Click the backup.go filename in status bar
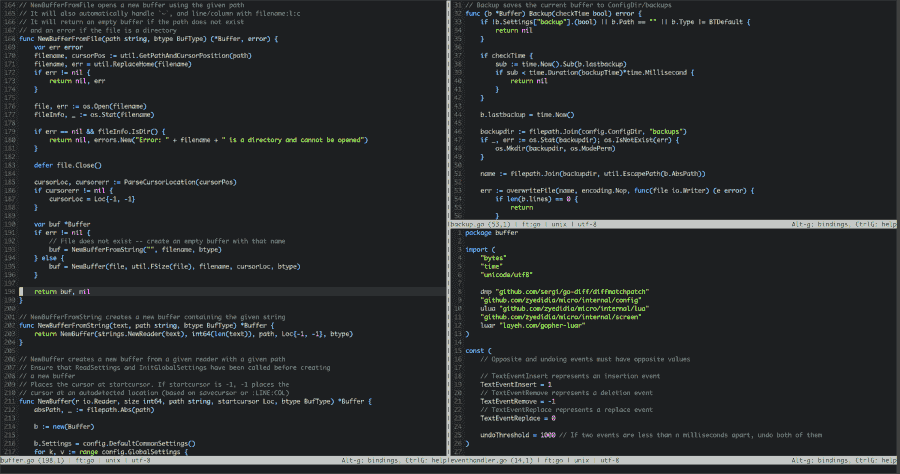 point(468,224)
